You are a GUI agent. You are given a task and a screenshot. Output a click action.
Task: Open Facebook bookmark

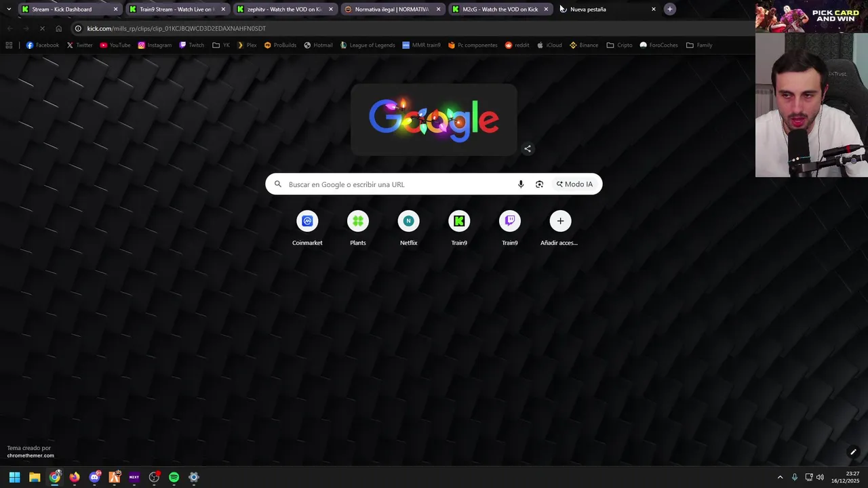tap(43, 45)
